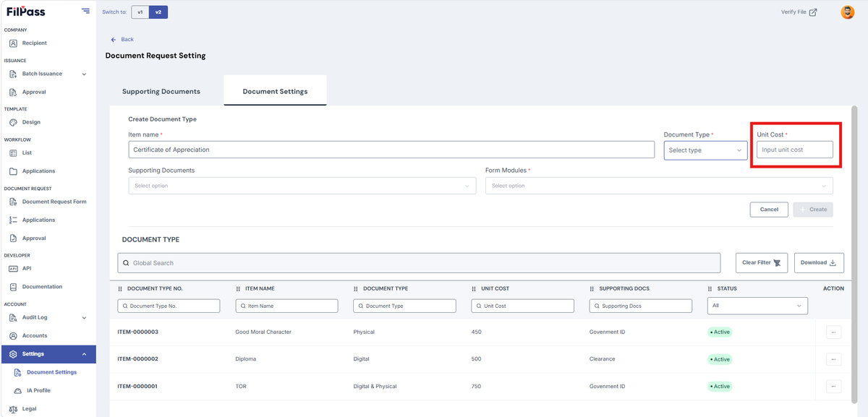Open action menu for ITEM-0000001
The height and width of the screenshot is (417, 868).
[833, 386]
